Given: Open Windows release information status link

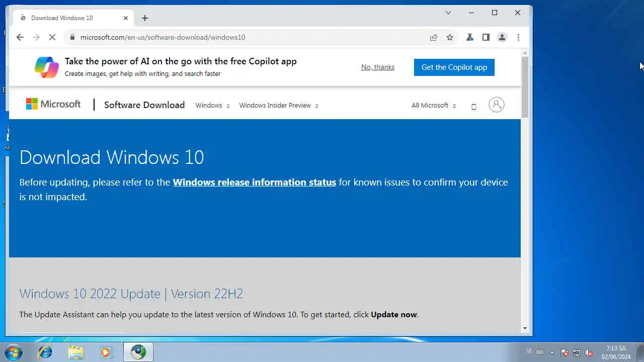Looking at the screenshot, I should click(x=255, y=183).
